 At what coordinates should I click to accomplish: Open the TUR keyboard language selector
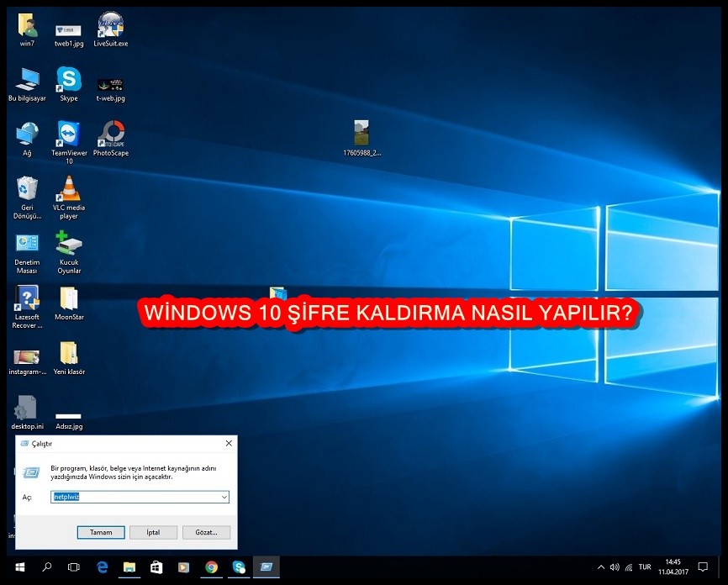[x=645, y=567]
